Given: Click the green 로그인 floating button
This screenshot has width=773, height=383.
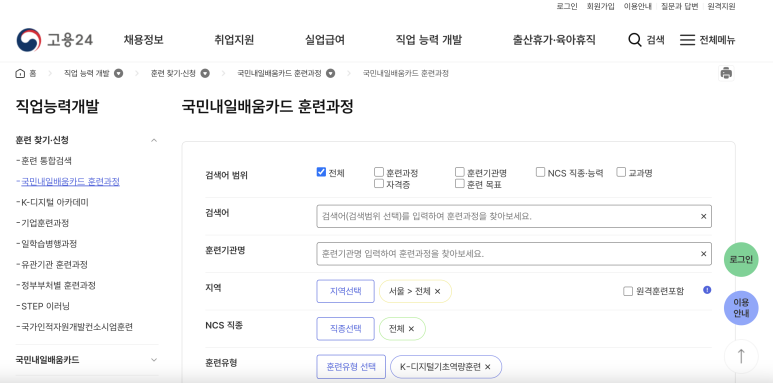Looking at the screenshot, I should pyautogui.click(x=741, y=259).
